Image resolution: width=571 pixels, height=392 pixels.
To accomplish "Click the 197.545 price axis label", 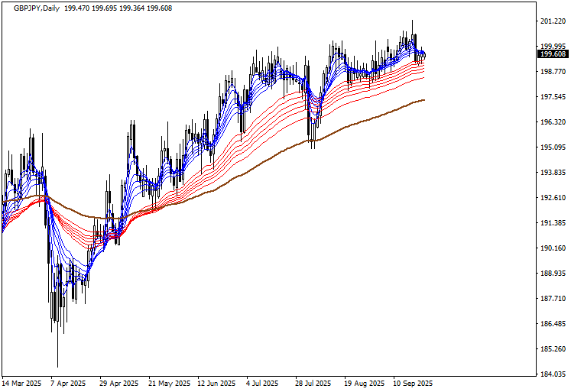I will coord(552,97).
